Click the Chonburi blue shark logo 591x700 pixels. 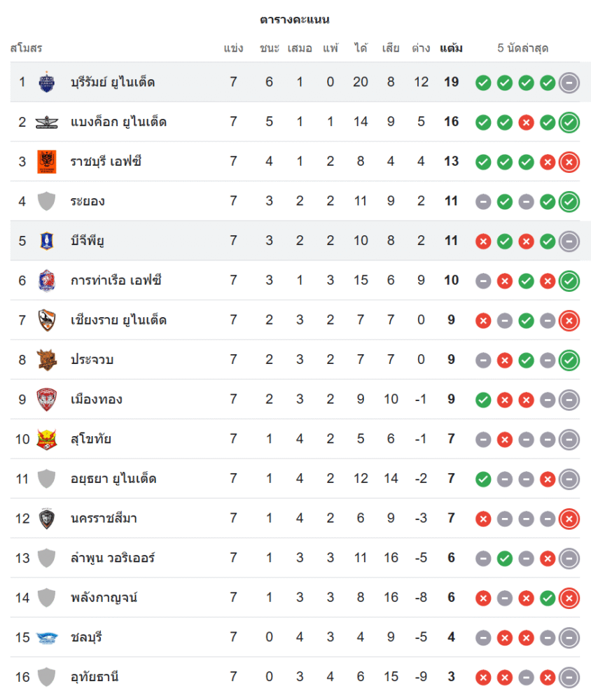tap(46, 638)
